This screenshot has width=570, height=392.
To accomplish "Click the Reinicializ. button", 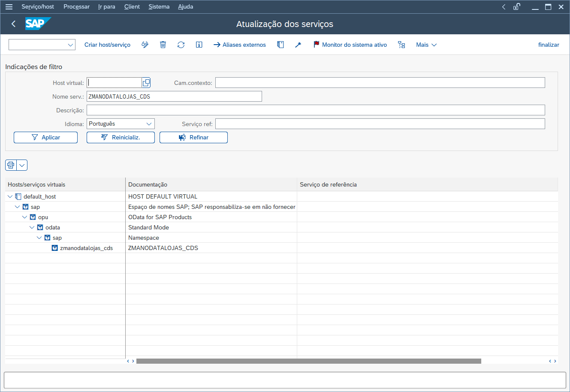I will point(121,137).
